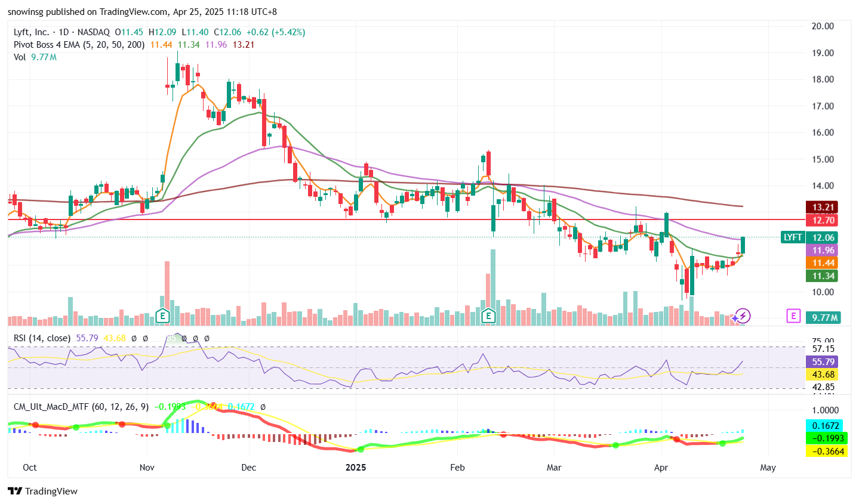Select the Vol indicator legend

[20, 57]
